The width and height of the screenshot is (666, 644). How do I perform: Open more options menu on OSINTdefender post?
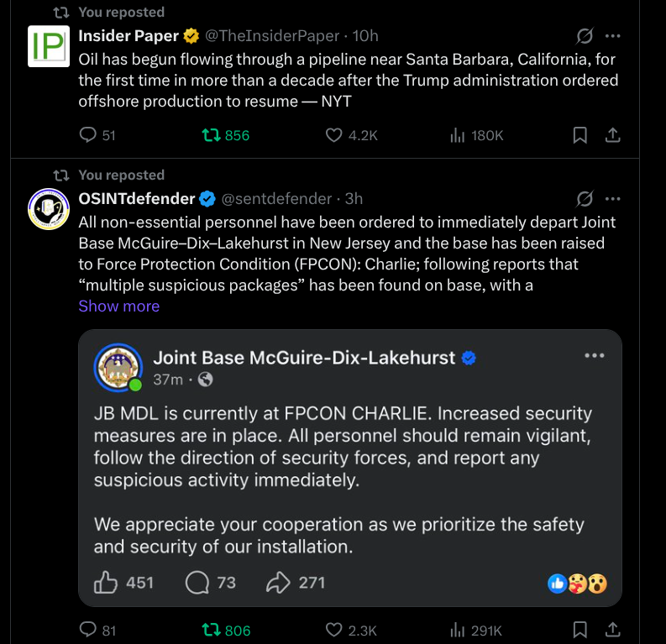(x=613, y=199)
